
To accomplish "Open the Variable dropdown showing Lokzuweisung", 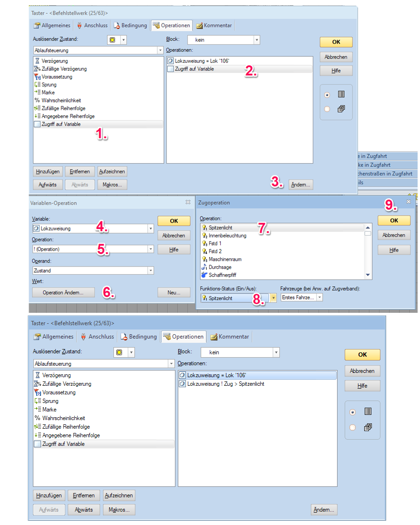I will pyautogui.click(x=151, y=229).
